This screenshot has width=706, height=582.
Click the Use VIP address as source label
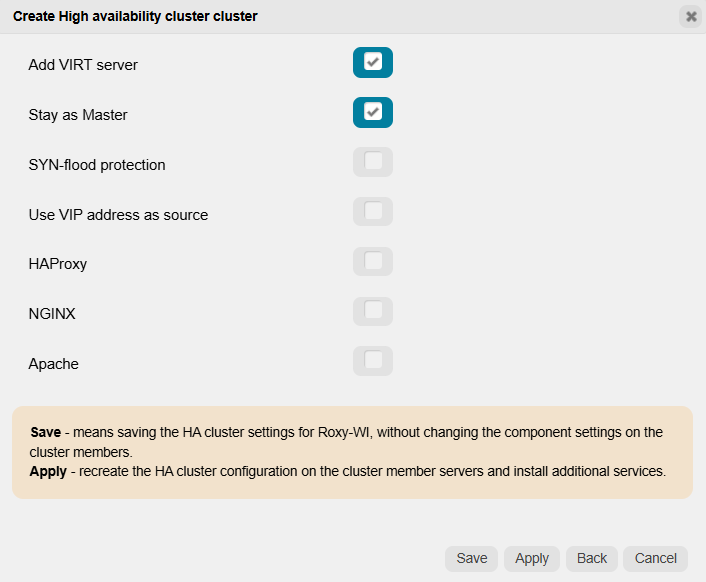coord(118,215)
